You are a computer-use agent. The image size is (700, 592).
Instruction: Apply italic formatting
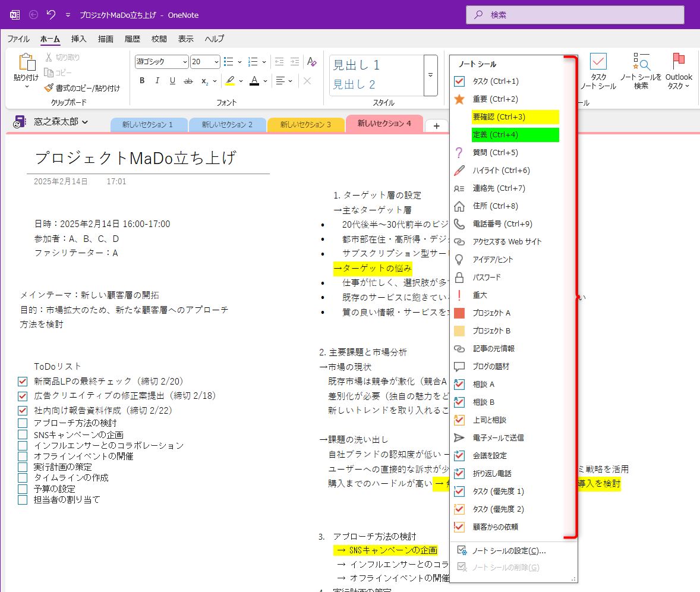point(156,81)
